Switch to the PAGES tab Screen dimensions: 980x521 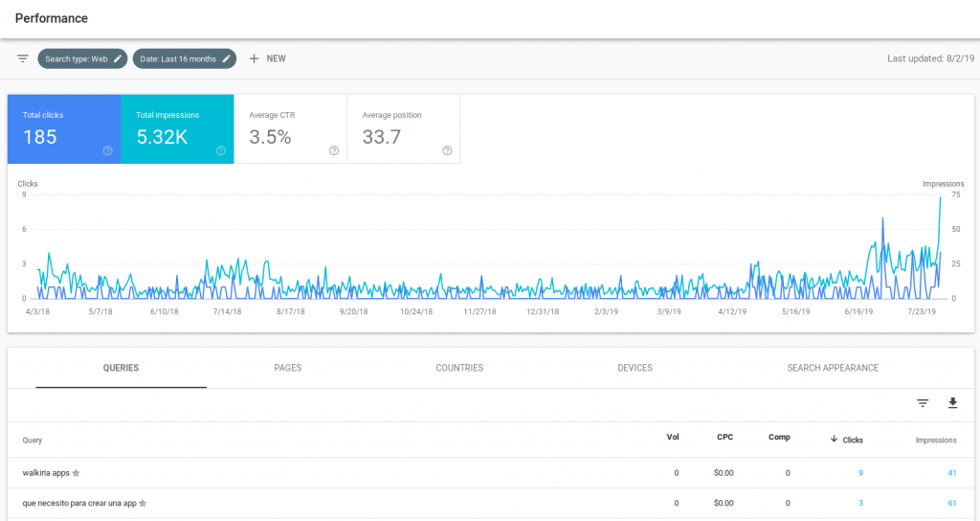(x=287, y=368)
